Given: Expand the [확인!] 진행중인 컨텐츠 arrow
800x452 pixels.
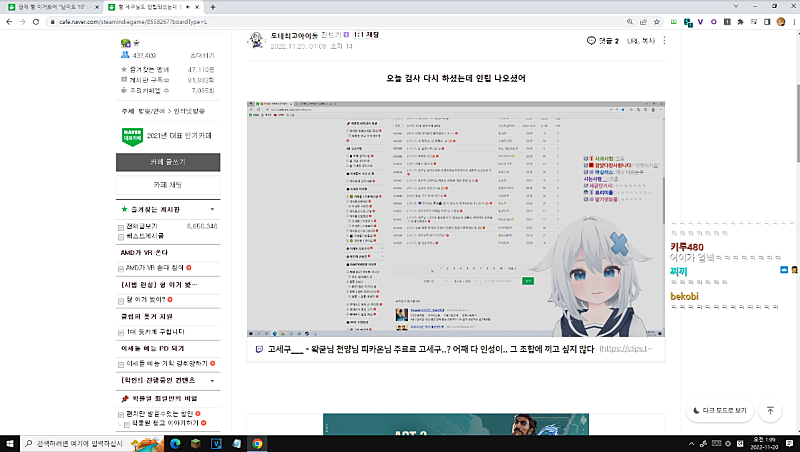Looking at the screenshot, I should pos(212,381).
